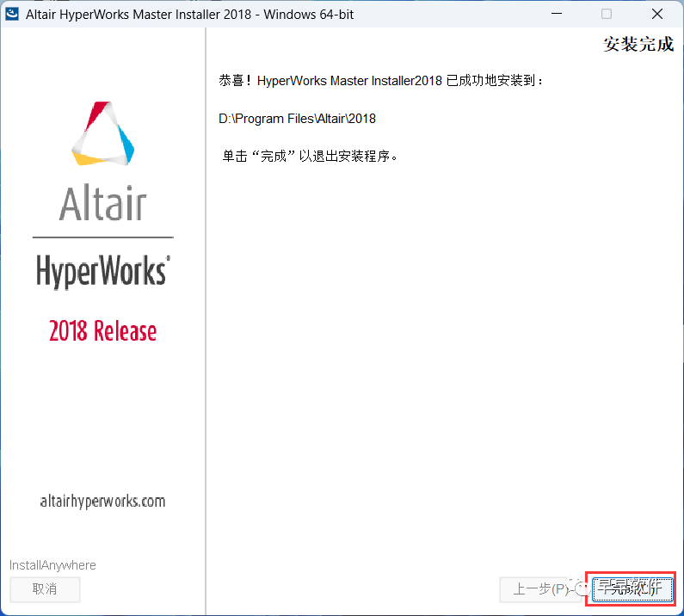Click the window title text in title bar
Screen dimensions: 684x616
click(x=190, y=14)
